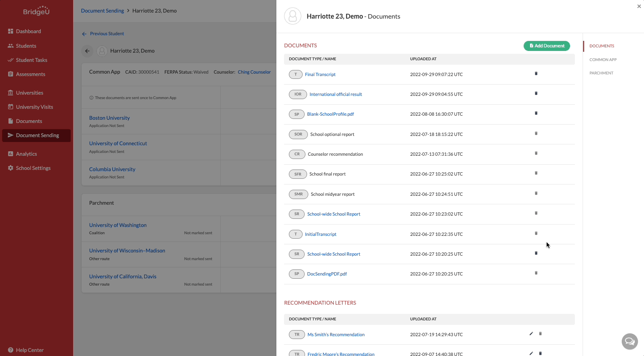Click the Analytics chart icon
The width and height of the screenshot is (644, 356).
coord(11,154)
